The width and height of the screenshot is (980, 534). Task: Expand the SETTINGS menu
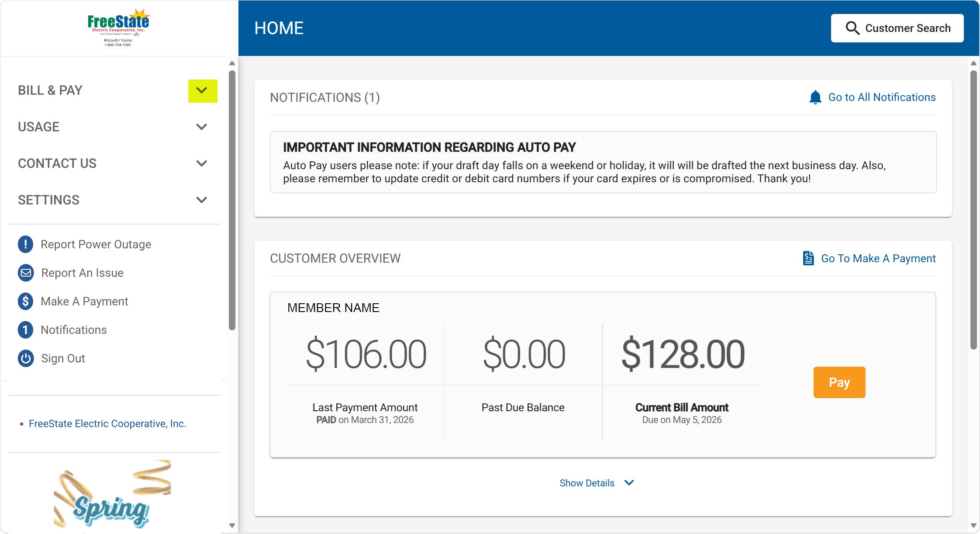click(x=202, y=200)
